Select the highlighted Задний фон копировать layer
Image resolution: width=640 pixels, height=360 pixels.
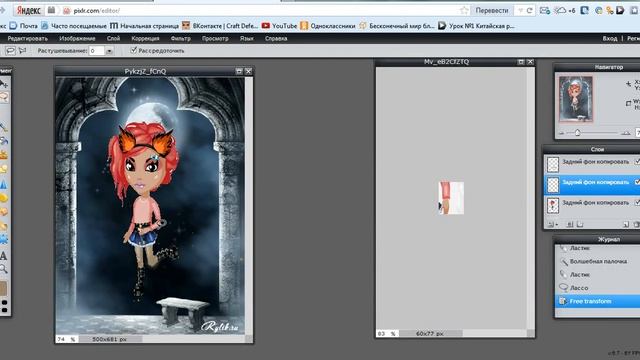(x=592, y=184)
